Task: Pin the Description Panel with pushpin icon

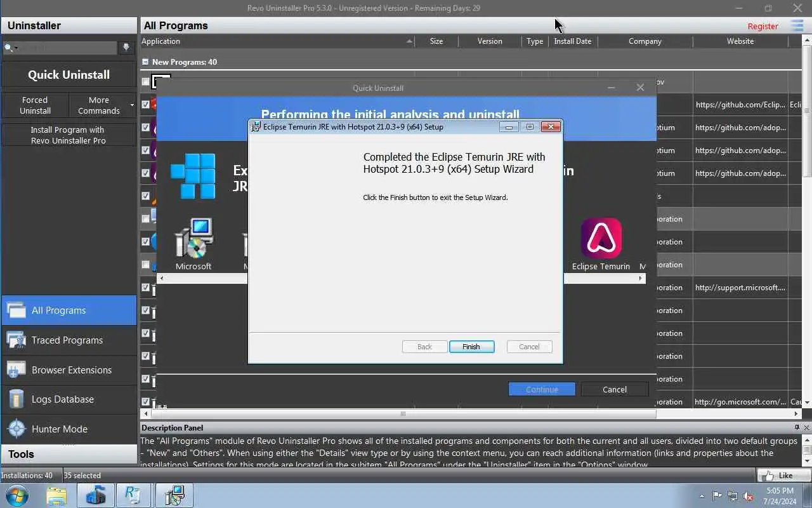Action: [797, 427]
